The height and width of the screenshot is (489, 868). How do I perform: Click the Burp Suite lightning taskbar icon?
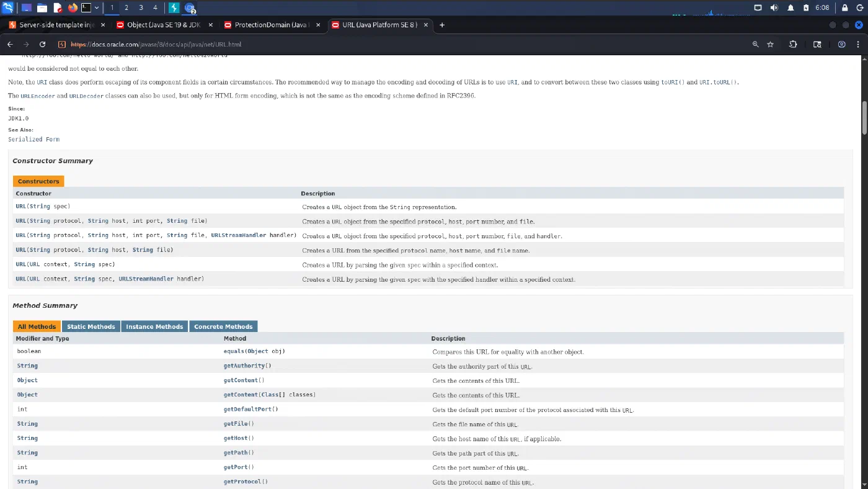174,7
